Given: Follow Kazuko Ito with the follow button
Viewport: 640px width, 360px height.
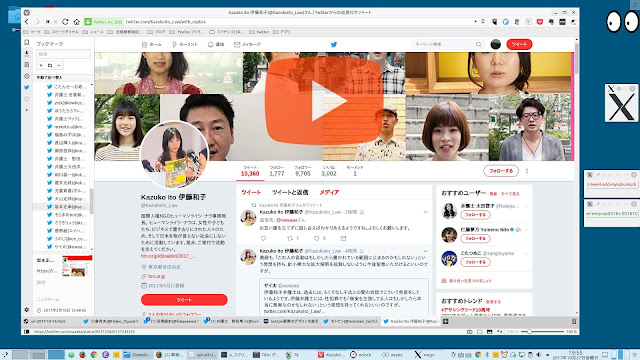Looking at the screenshot, I should pos(501,171).
